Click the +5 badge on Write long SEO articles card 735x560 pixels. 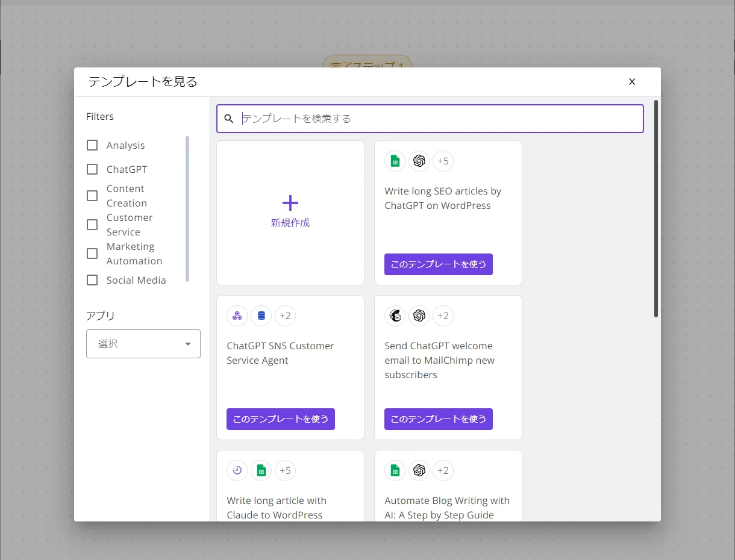pos(443,161)
